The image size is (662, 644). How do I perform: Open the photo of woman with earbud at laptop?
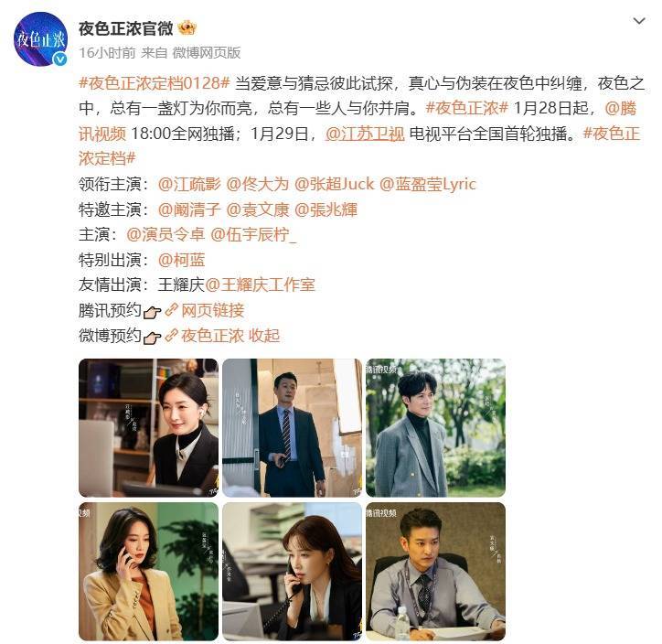pyautogui.click(x=149, y=428)
